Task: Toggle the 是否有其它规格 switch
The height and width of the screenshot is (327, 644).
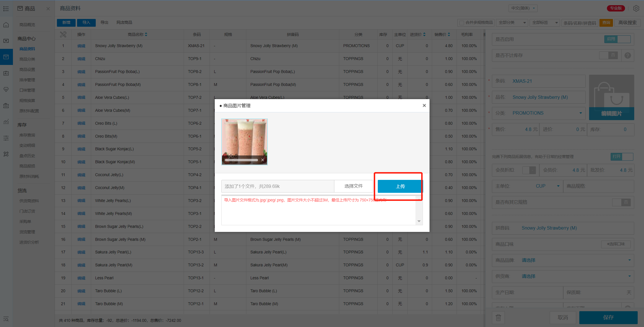Action: coord(621,202)
